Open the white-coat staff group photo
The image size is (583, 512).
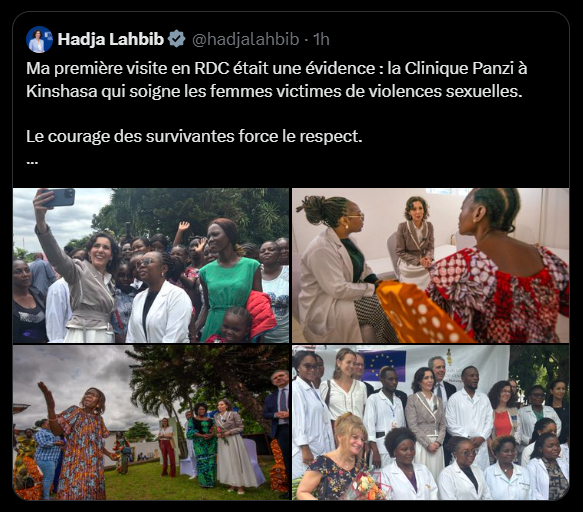point(431,422)
